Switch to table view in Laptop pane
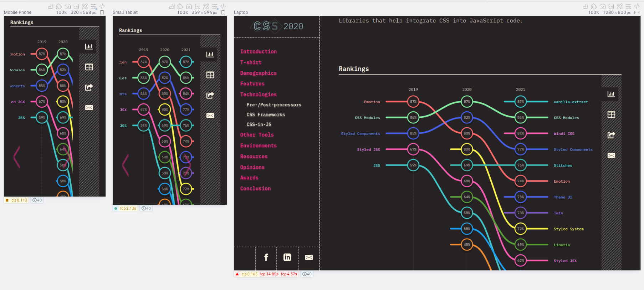Image resolution: width=644 pixels, height=290 pixels. point(611,115)
